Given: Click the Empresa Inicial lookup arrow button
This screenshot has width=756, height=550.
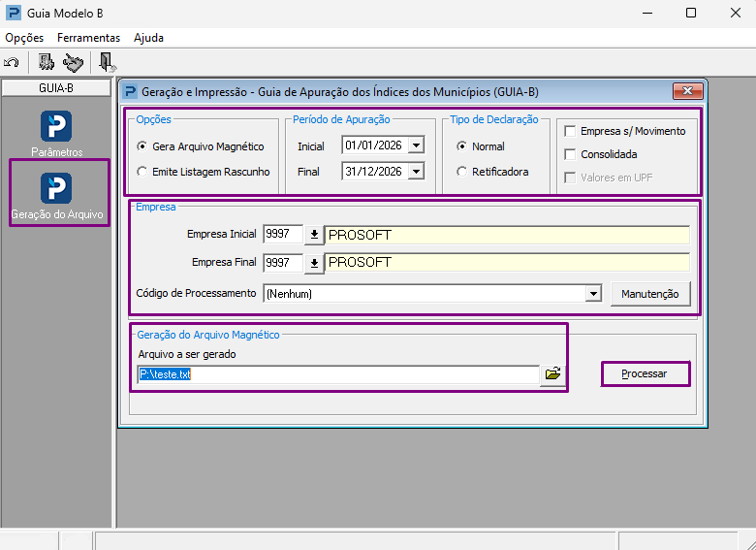Looking at the screenshot, I should 314,235.
